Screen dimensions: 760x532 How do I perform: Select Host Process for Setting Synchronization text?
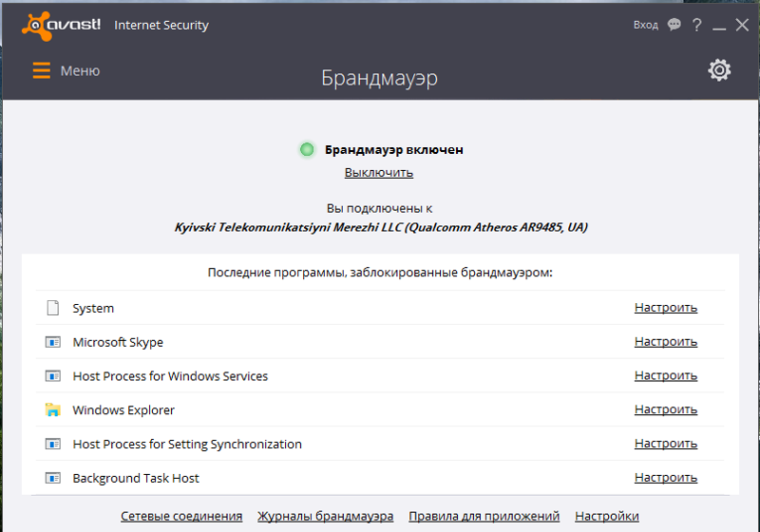click(x=187, y=445)
